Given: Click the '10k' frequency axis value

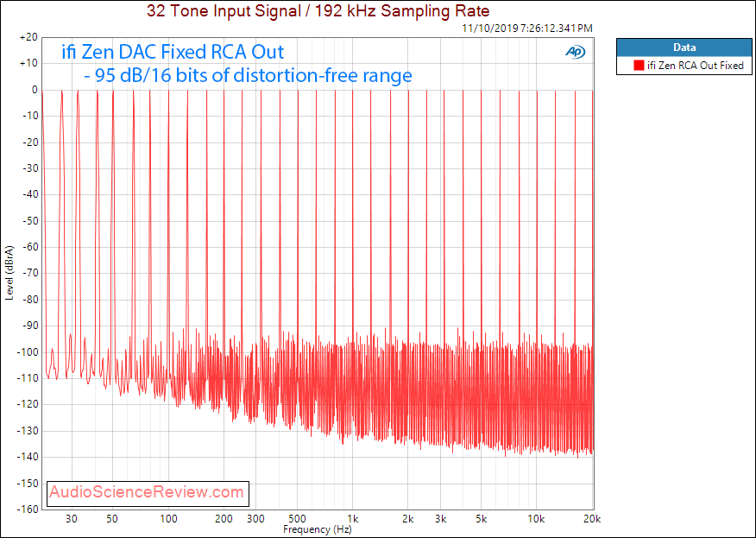Looking at the screenshot, I should point(536,519).
